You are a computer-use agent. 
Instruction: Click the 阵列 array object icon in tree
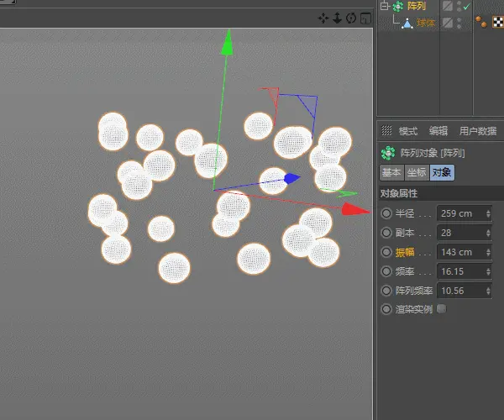398,6
